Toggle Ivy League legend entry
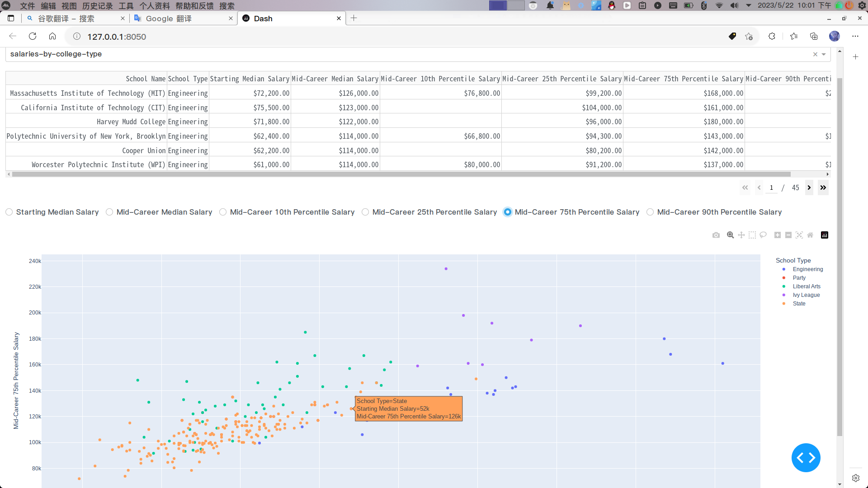This screenshot has width=868, height=488. pyautogui.click(x=806, y=295)
